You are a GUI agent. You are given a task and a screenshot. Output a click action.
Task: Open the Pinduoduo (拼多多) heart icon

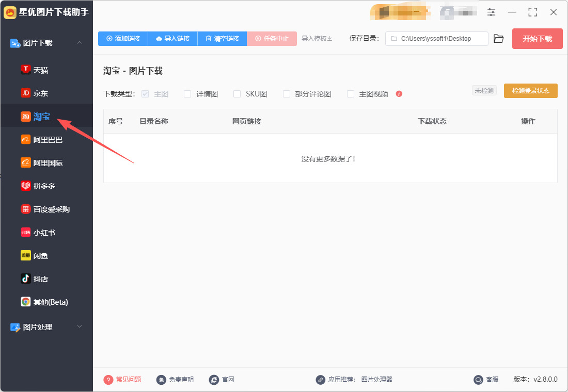(x=26, y=186)
